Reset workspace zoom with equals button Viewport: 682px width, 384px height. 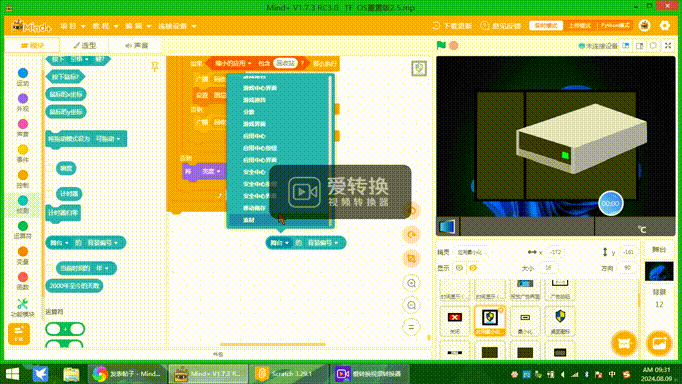point(411,327)
